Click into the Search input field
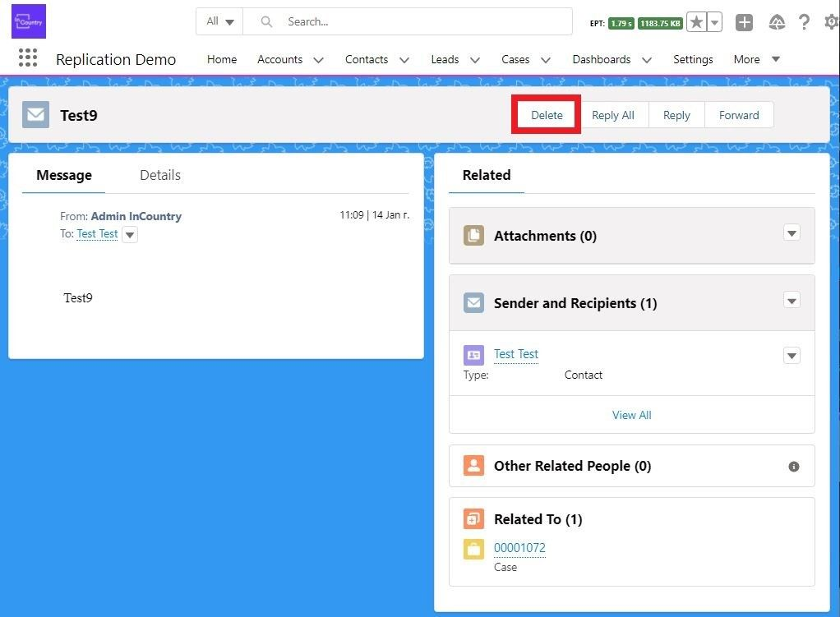This screenshot has height=617, width=840. [x=407, y=21]
